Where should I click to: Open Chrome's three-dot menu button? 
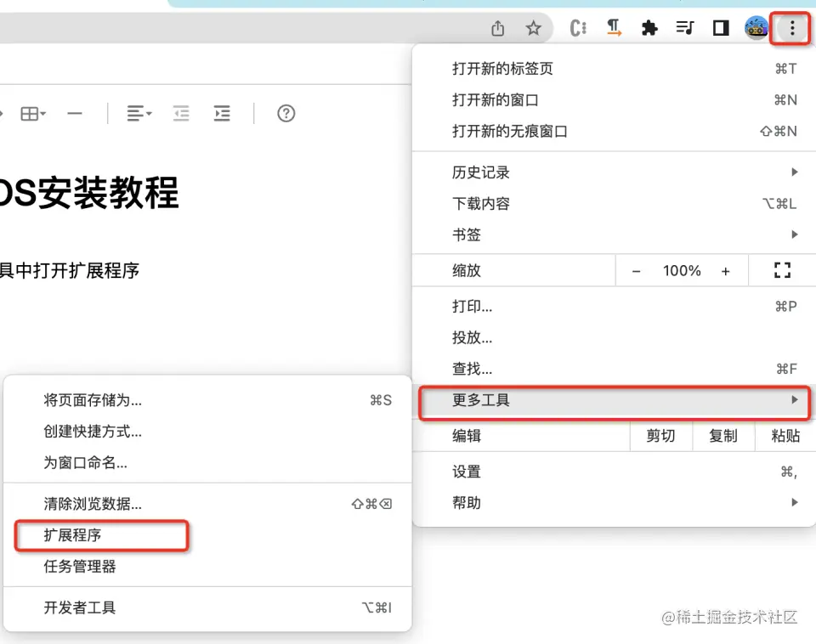tap(791, 28)
